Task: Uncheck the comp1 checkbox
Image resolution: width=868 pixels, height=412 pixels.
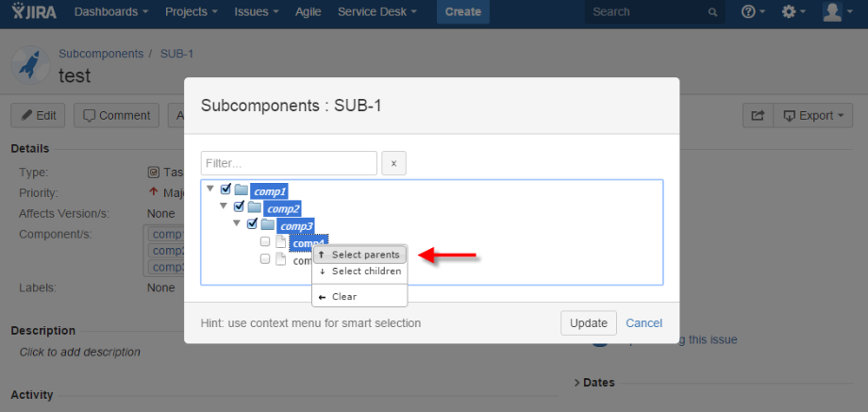Action: pos(225,190)
